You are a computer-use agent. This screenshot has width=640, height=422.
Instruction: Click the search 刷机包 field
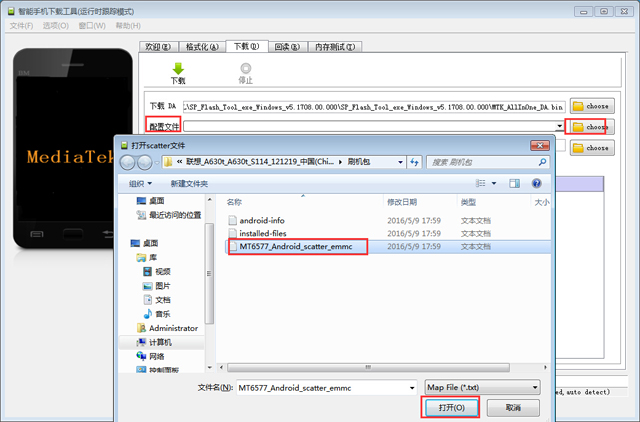(x=482, y=162)
